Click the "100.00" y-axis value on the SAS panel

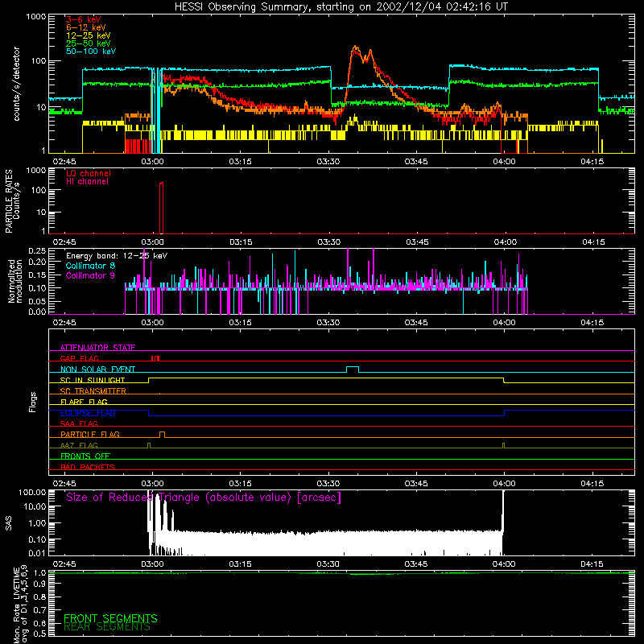[32, 493]
